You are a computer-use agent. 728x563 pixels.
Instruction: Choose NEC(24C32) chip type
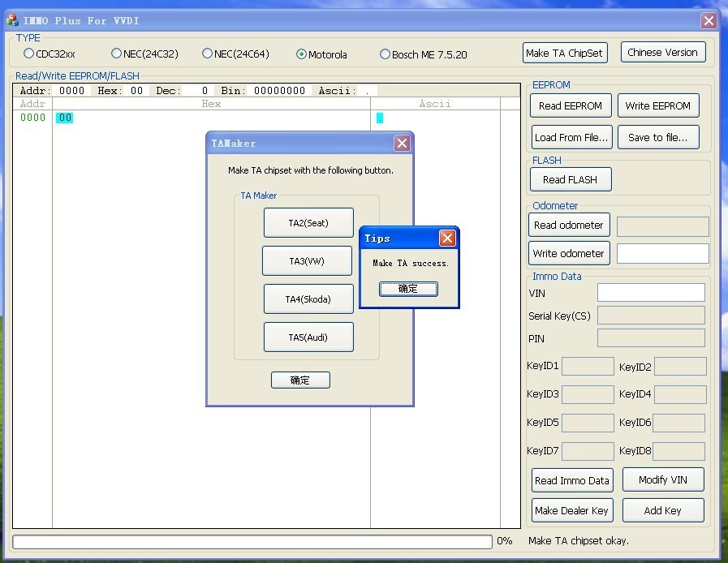116,54
